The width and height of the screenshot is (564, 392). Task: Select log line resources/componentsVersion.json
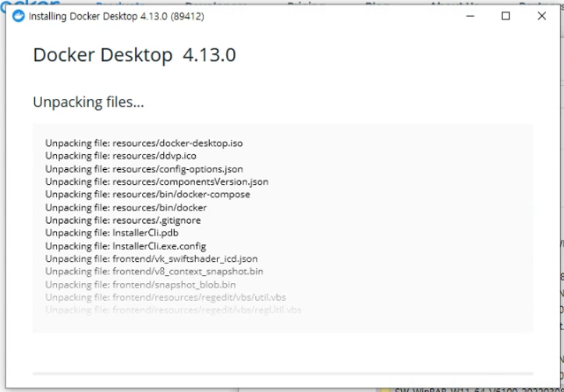coord(157,182)
